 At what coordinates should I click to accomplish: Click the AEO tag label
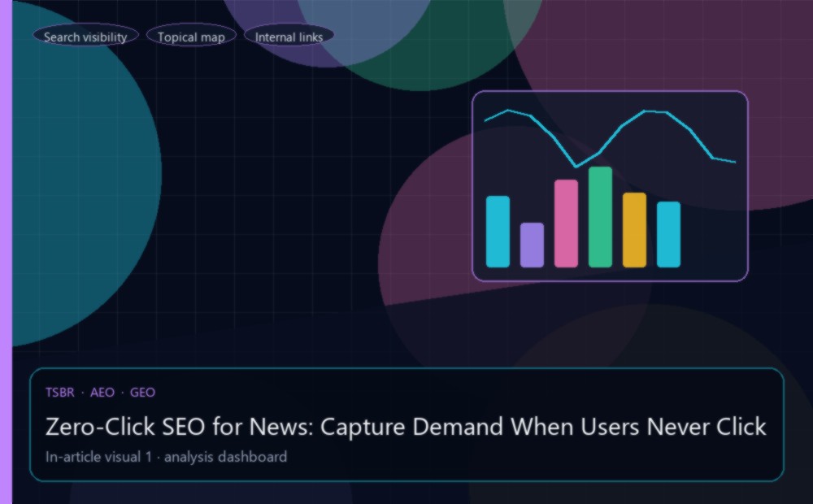click(102, 393)
